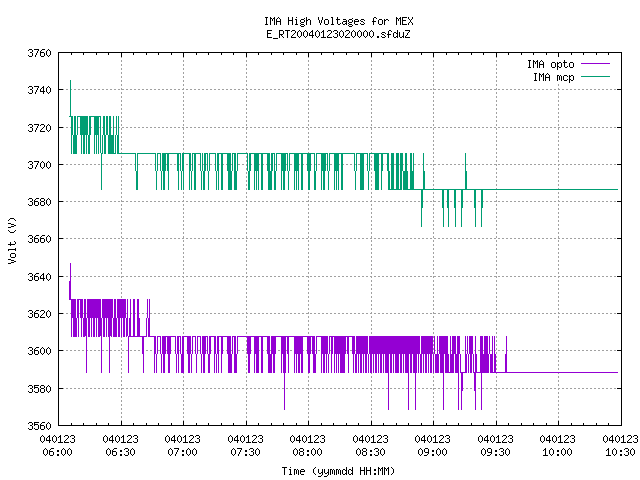Click the 040123 06:30 time label
The image size is (640, 480).
[x=120, y=446]
